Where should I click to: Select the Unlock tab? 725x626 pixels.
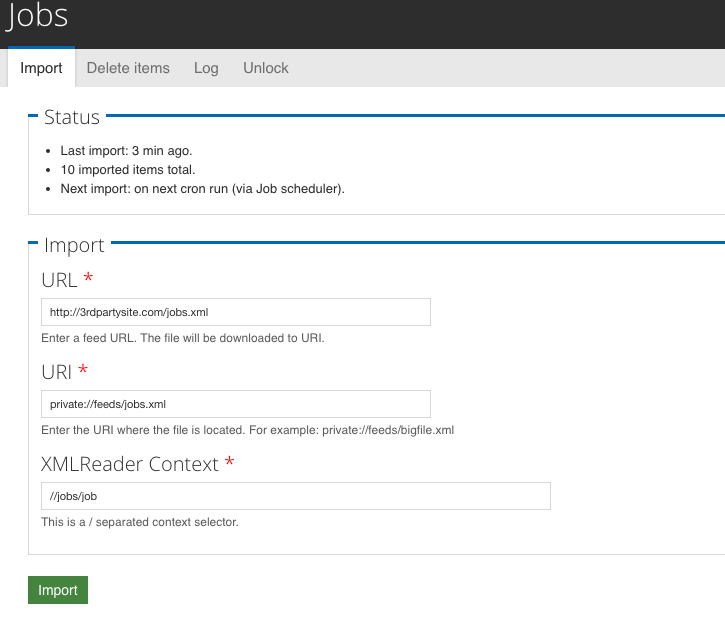coord(266,68)
